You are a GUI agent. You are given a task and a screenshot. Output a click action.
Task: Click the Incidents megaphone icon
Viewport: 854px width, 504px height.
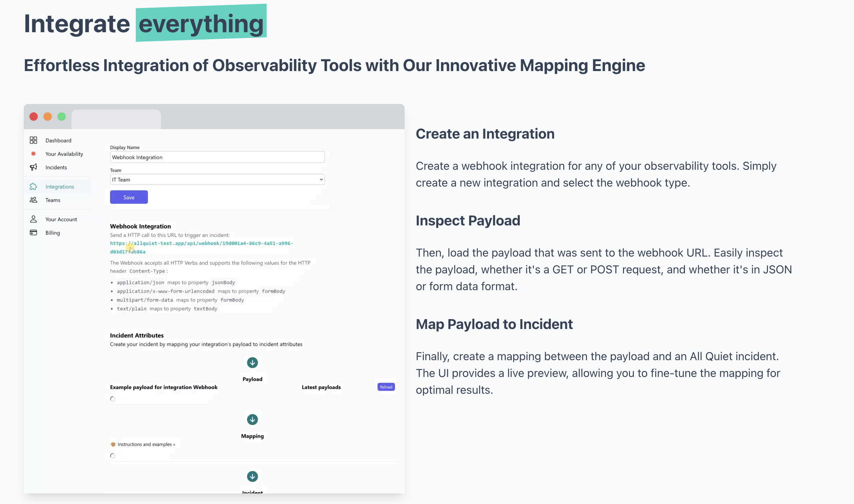33,167
